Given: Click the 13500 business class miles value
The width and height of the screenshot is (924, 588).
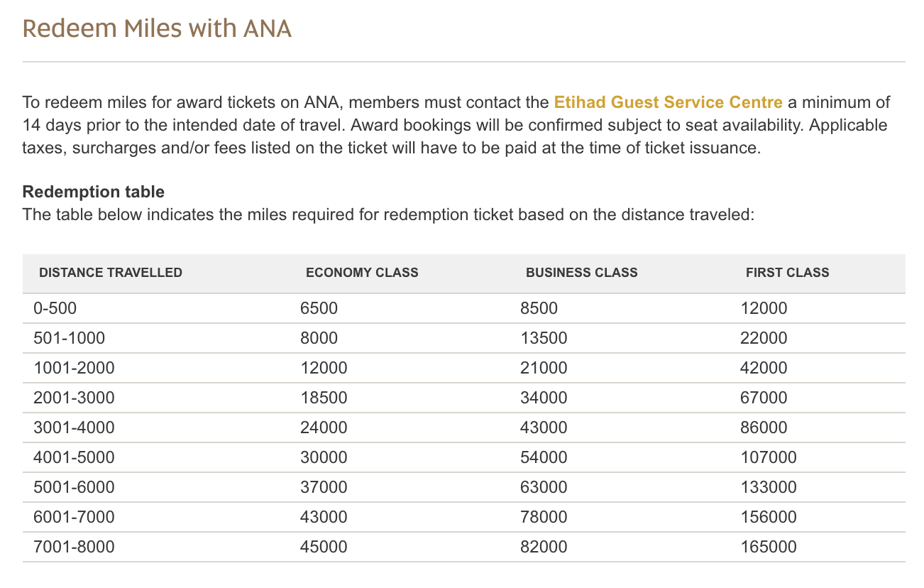Looking at the screenshot, I should (544, 339).
